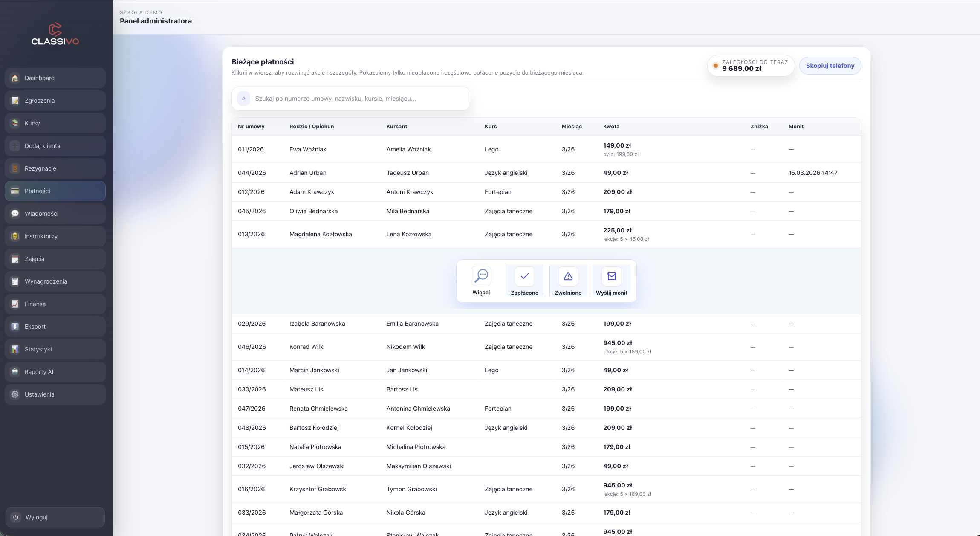Screen dimensions: 980x536
Task: Click the magnifier Więcej icon
Action: 481,276
